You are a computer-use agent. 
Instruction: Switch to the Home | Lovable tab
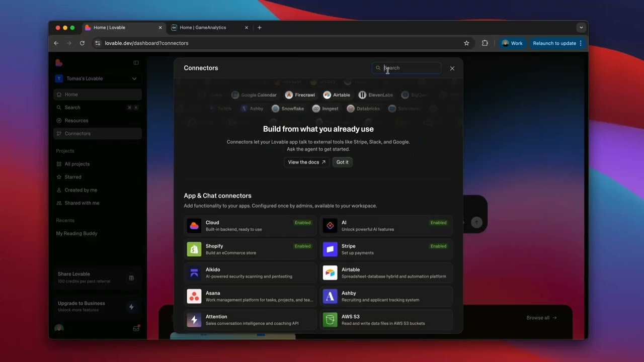(x=124, y=28)
